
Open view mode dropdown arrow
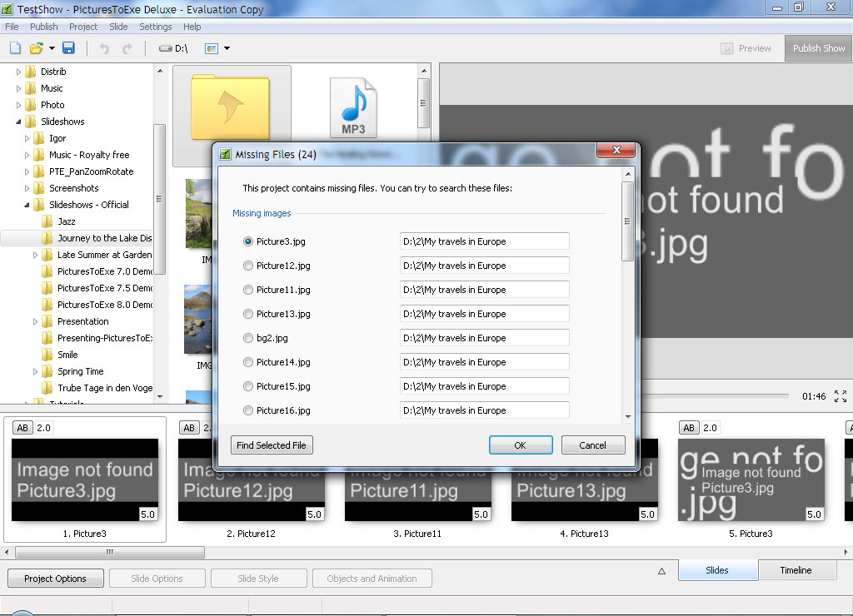click(227, 48)
